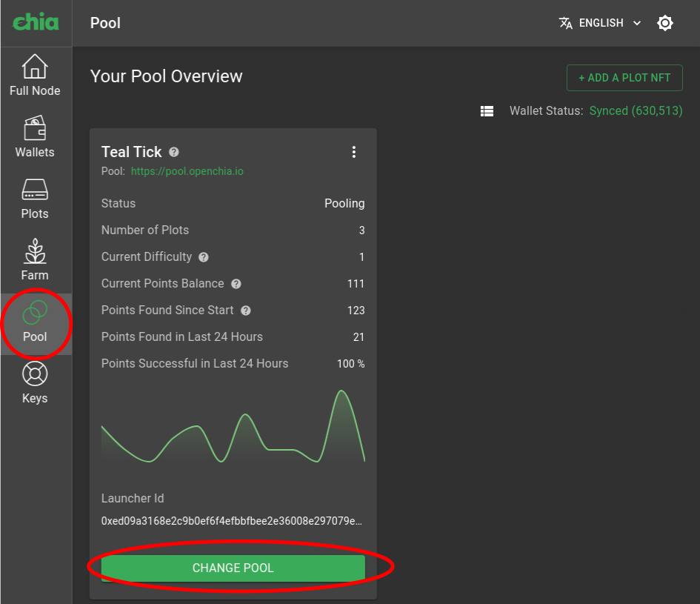This screenshot has width=700, height=604.
Task: Click Points Found Since Start help icon
Action: 245,311
